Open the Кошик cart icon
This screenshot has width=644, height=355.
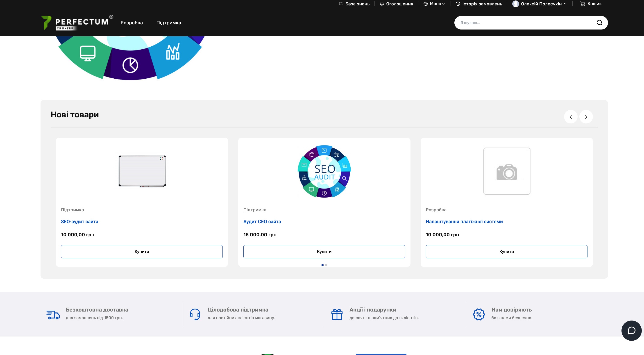pos(583,4)
